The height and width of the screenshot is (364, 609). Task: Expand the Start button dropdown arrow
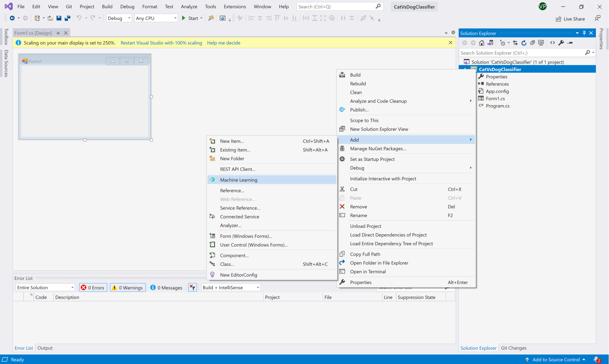(x=202, y=18)
